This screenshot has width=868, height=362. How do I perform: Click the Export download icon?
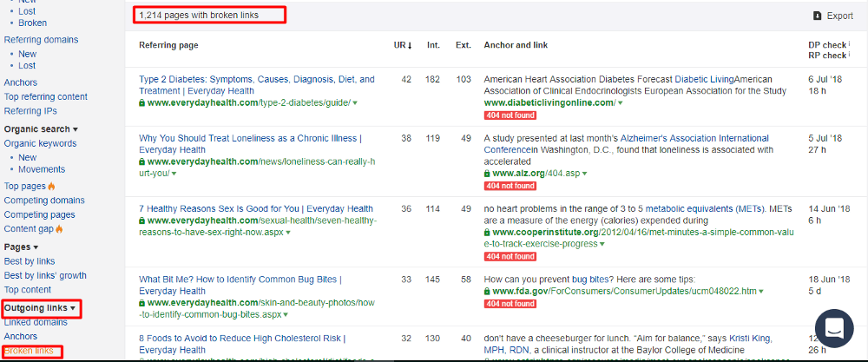tap(817, 16)
